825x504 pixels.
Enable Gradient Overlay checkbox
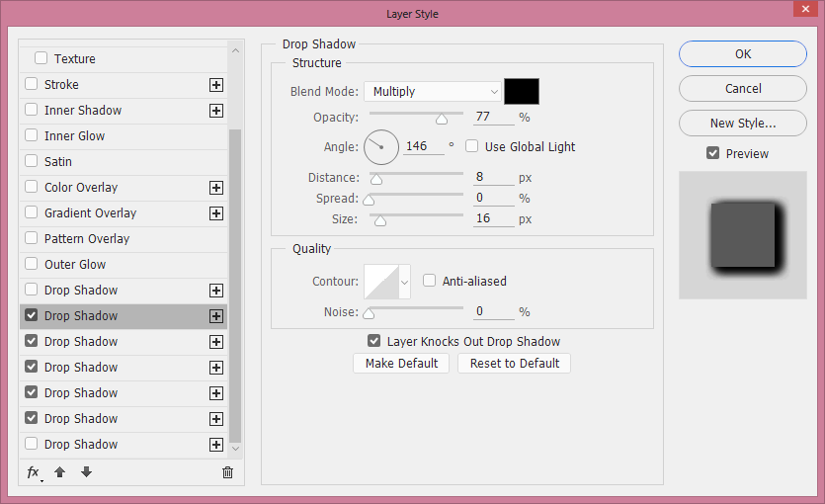point(32,212)
